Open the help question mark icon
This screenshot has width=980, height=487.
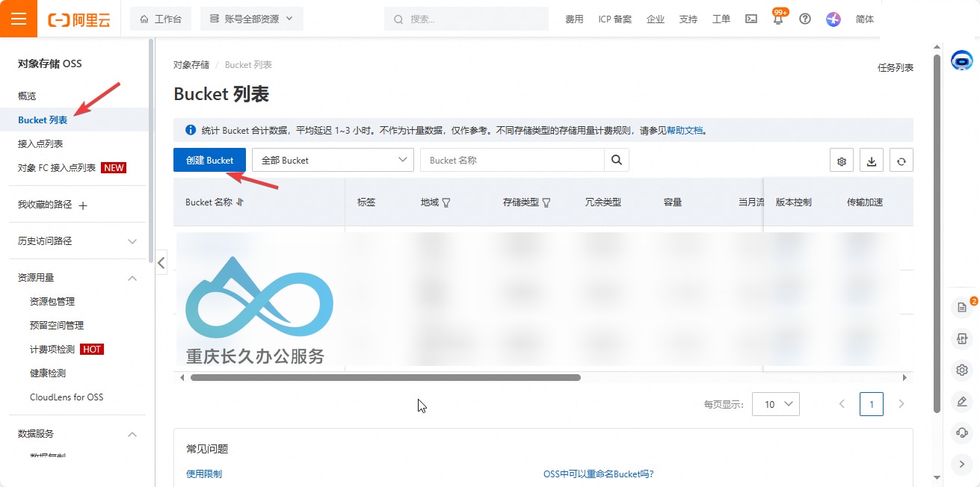point(805,19)
